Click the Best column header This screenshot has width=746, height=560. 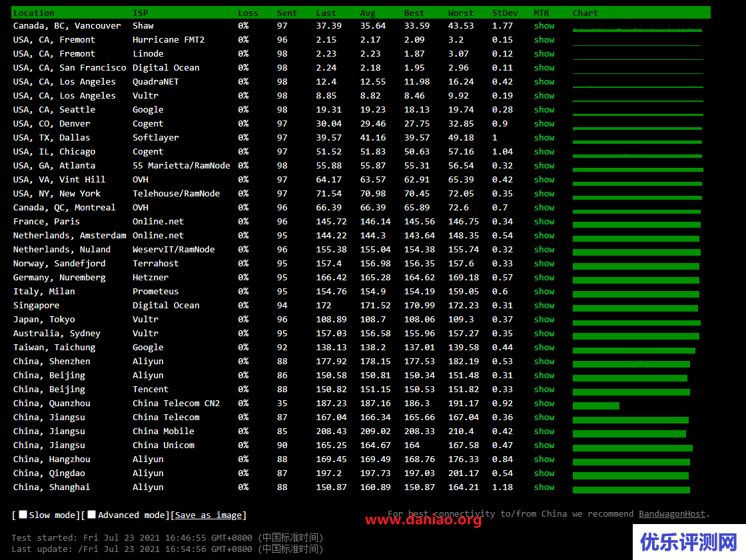click(414, 13)
